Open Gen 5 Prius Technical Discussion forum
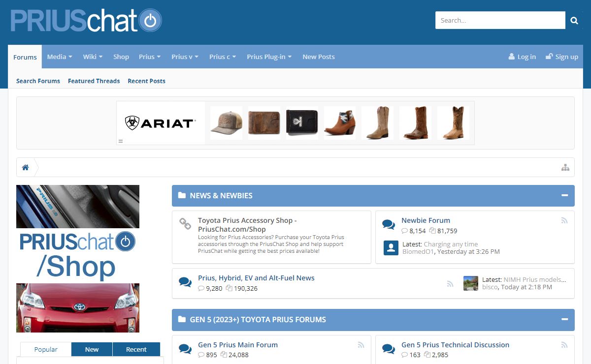591x364 pixels. pos(455,345)
